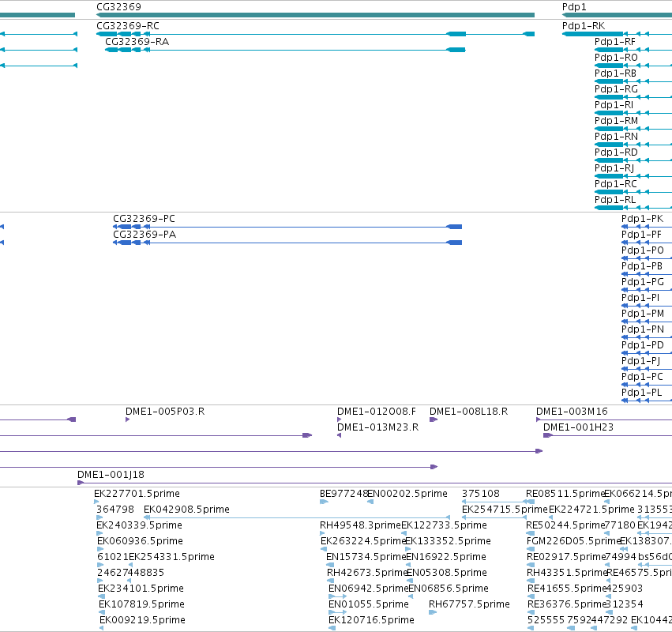Image resolution: width=672 pixels, height=632 pixels.
Task: Select EST RE36376.5prime label
Action: (x=566, y=604)
